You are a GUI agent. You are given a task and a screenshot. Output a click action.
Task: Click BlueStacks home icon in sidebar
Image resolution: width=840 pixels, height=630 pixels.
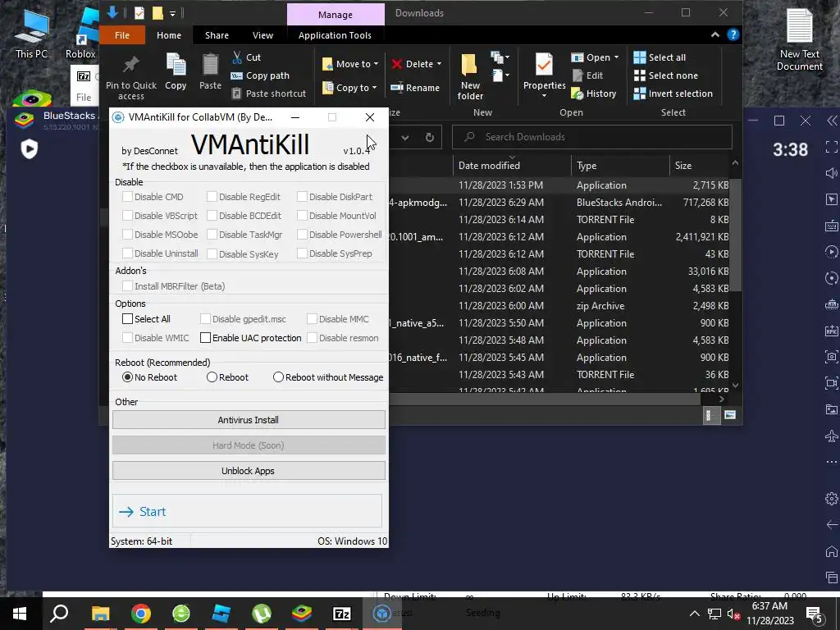pos(831,551)
